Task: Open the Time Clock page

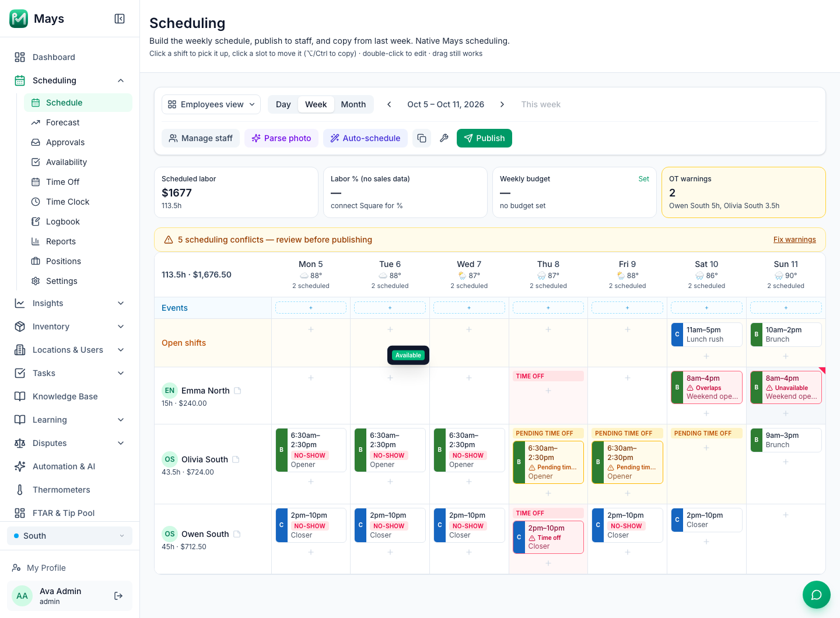Action: pos(78,202)
